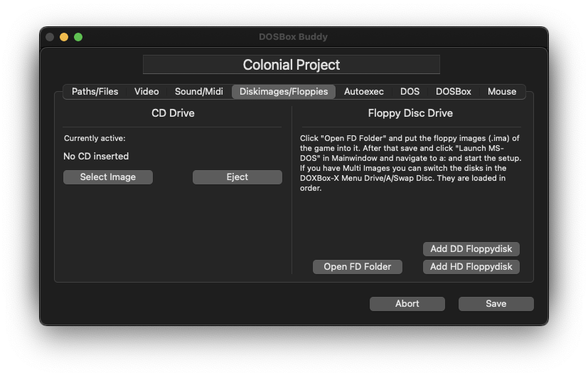Viewport: 588px width, 378px height.
Task: Click the floppy instructions paragraph
Action: [410, 163]
